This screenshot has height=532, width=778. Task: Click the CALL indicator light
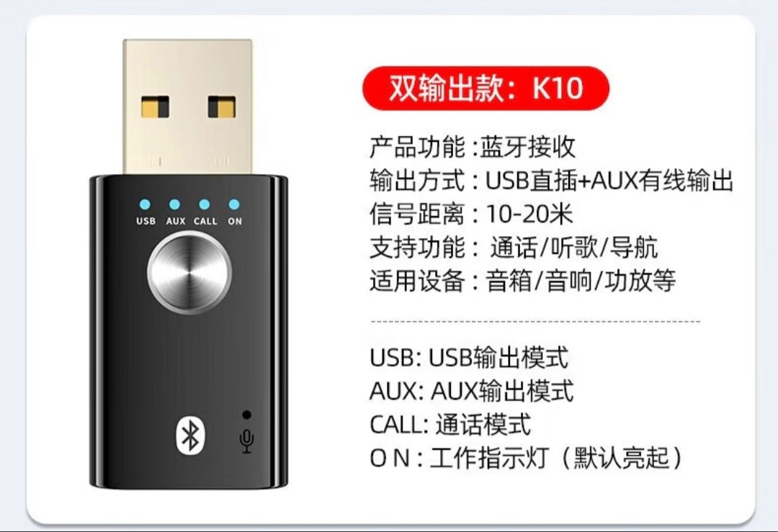(204, 204)
